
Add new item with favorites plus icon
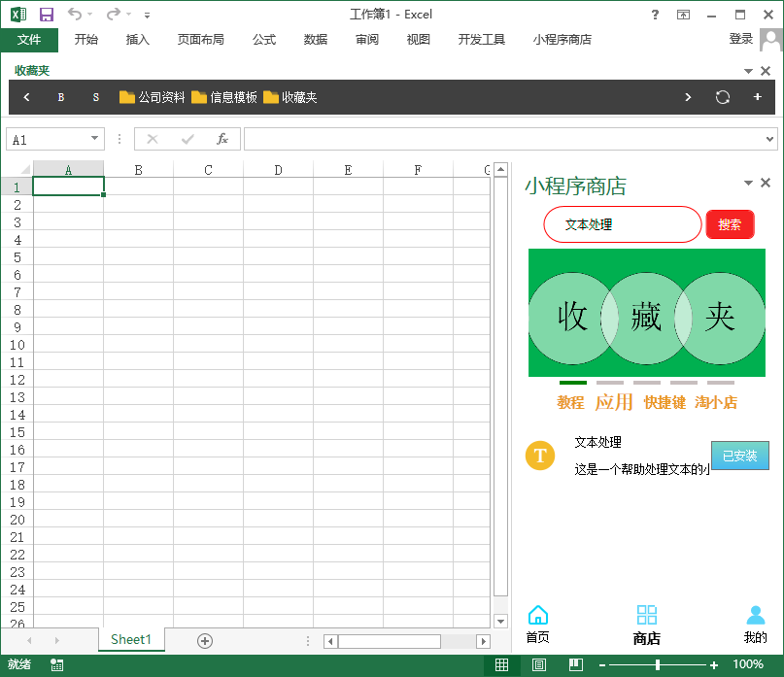point(758,97)
